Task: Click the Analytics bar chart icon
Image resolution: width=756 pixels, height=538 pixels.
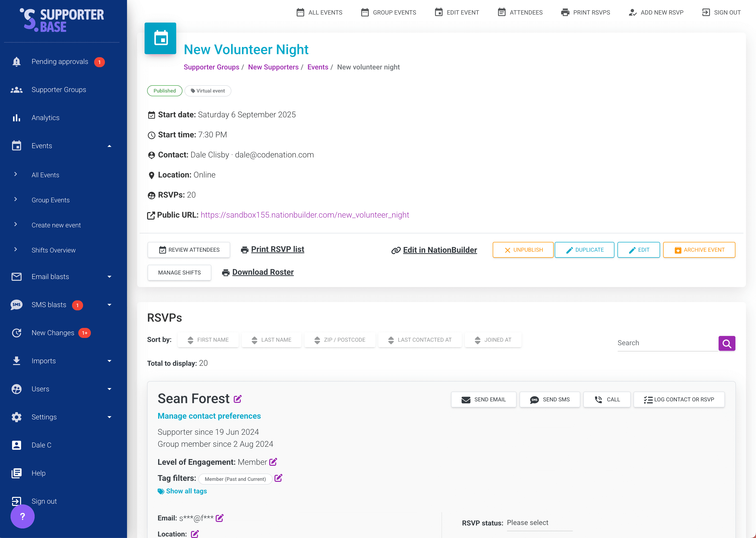Action: point(16,118)
